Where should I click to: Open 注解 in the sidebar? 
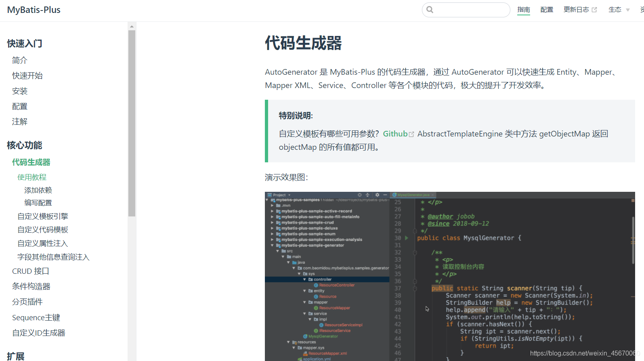20,122
